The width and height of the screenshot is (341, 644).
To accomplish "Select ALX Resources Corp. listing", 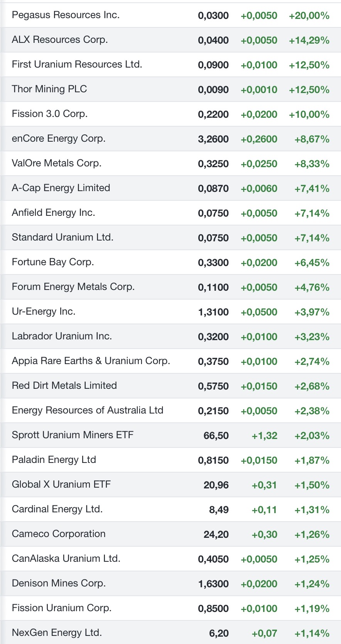I will click(60, 40).
